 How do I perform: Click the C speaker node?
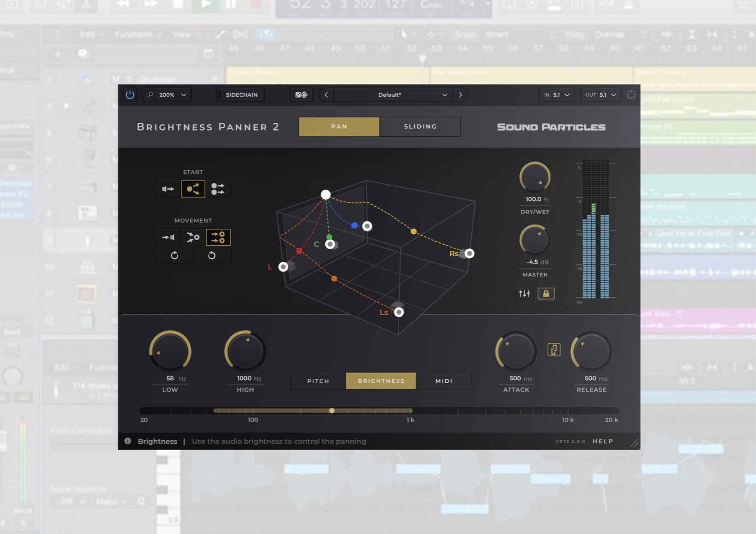[330, 244]
